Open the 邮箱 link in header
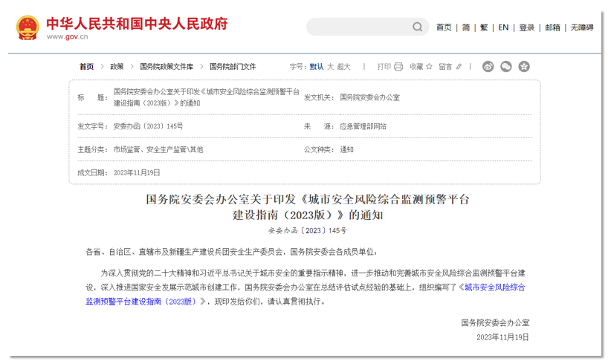This screenshot has height=364, width=611. pos(552,27)
